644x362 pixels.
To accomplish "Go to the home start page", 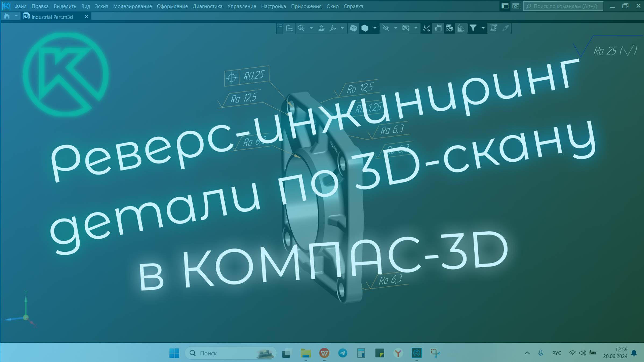I will [7, 16].
